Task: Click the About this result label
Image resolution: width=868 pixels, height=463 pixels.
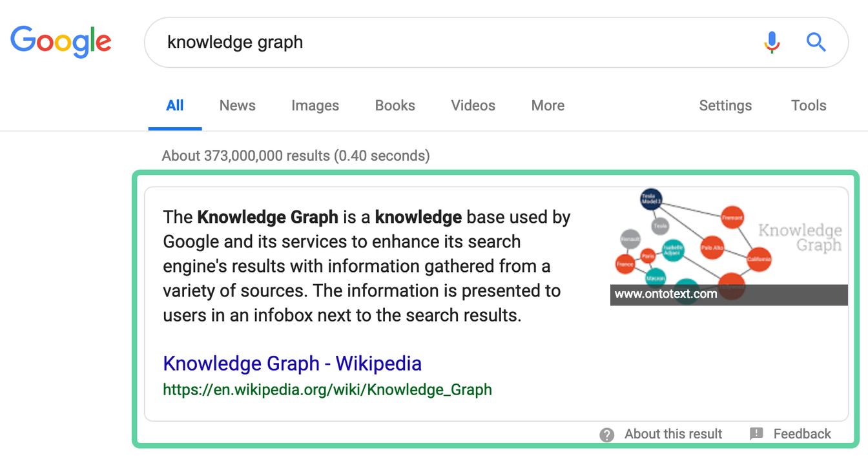Action: click(674, 434)
